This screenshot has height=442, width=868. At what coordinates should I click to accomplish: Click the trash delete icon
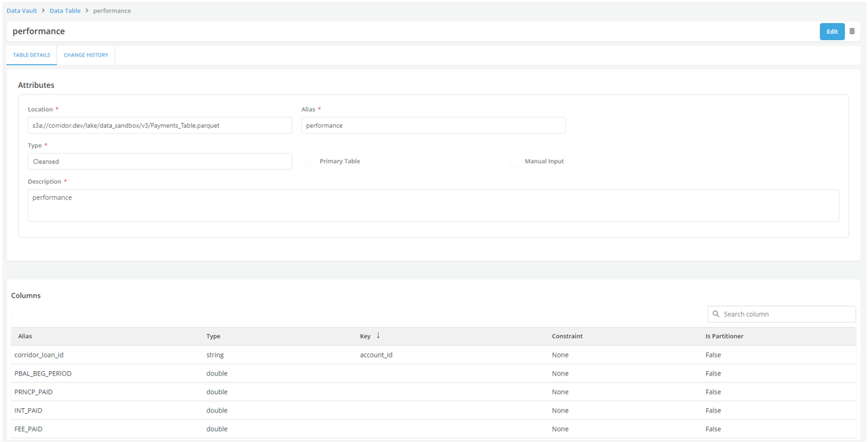852,31
